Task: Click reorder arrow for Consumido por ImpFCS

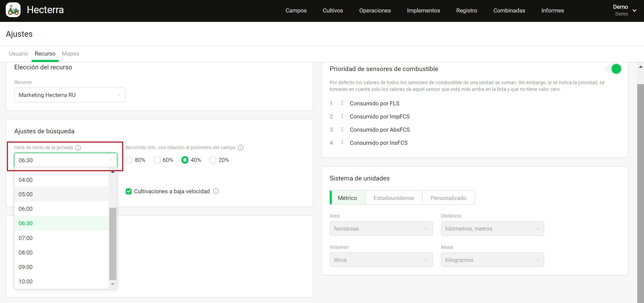Action: click(342, 116)
